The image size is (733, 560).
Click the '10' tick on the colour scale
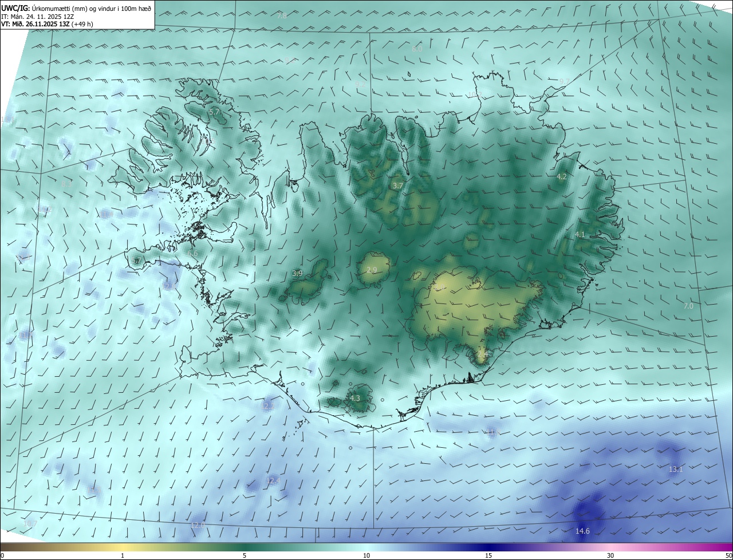coord(366,556)
